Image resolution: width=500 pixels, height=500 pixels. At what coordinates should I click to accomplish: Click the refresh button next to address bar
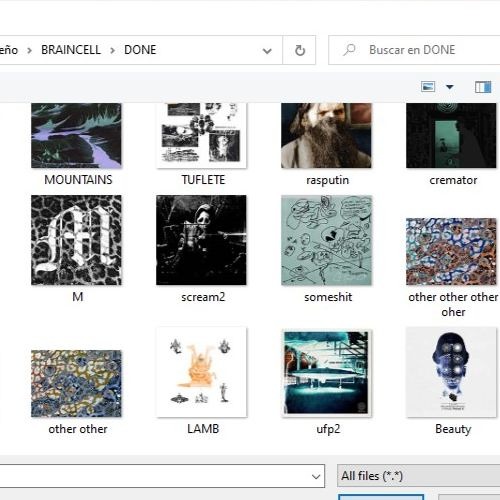[300, 50]
